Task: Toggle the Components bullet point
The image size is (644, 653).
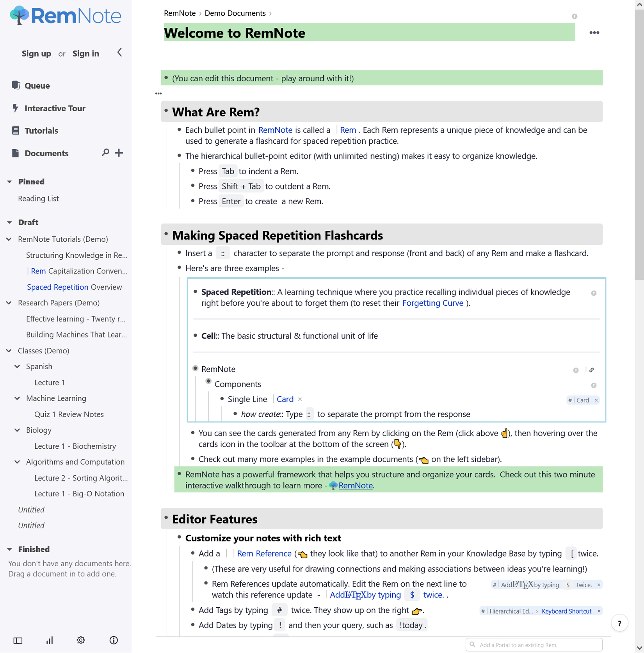Action: (x=208, y=381)
